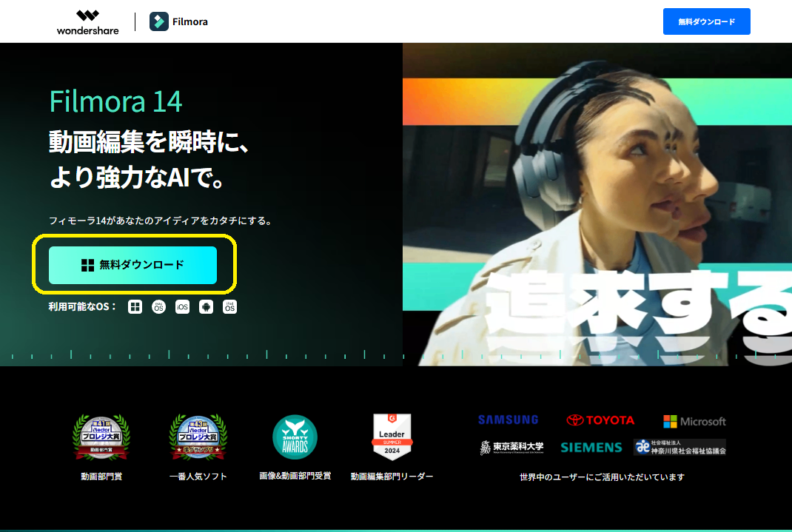Click the Shorty Awards badge
792x532 pixels.
[295, 437]
